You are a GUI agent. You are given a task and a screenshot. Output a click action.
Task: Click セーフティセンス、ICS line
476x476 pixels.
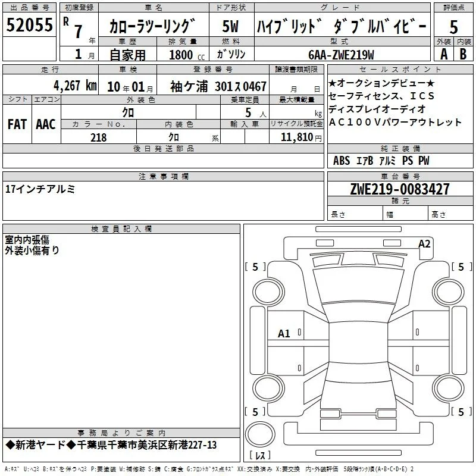coord(381,96)
